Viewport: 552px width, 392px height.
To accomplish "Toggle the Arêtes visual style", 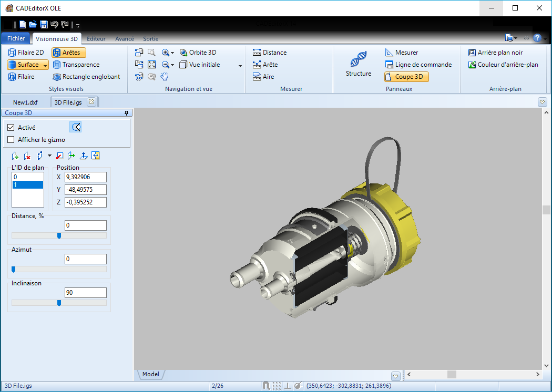I will point(68,53).
